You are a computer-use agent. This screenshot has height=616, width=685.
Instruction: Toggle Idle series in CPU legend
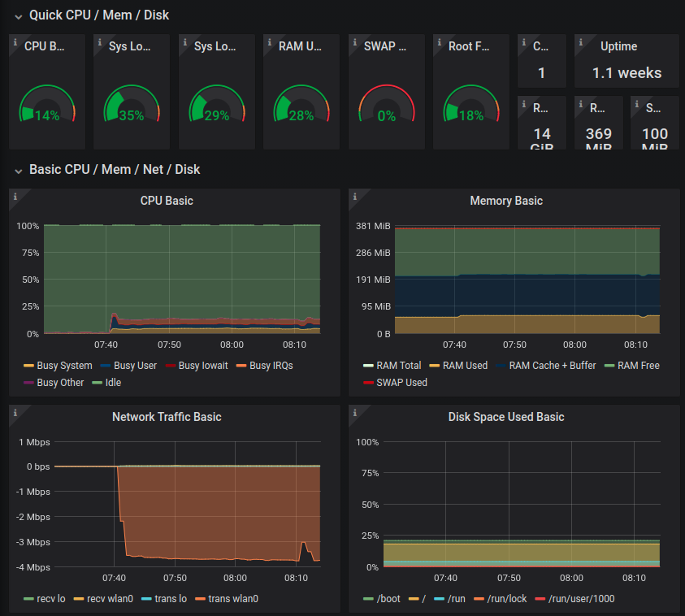pos(113,383)
